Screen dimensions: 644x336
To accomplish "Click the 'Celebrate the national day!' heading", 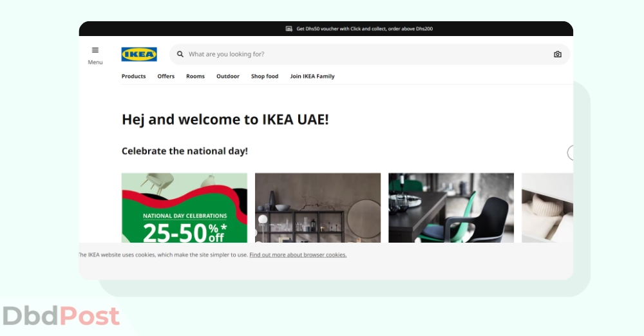I will pyautogui.click(x=185, y=151).
